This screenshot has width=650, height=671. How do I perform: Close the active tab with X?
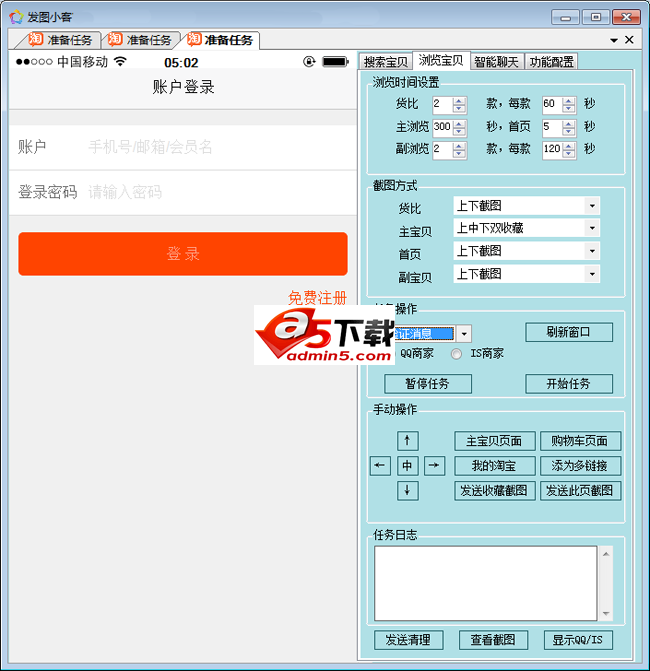tap(629, 40)
